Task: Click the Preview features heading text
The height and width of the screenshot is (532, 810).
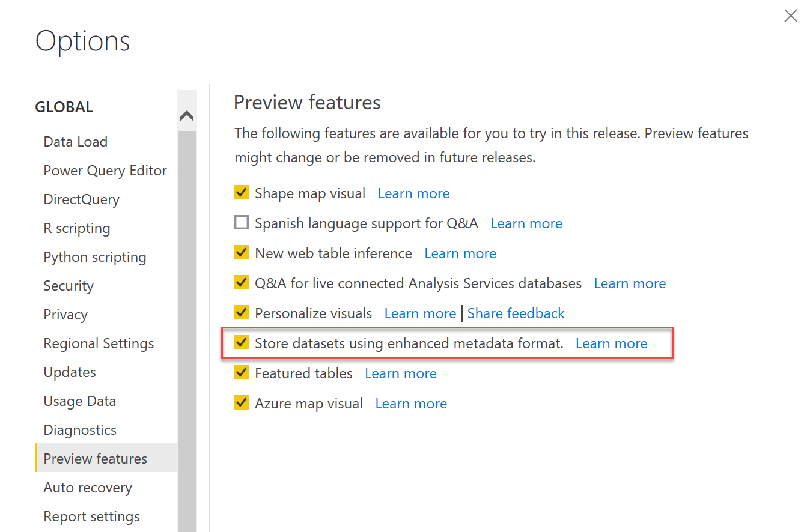Action: 307,103
